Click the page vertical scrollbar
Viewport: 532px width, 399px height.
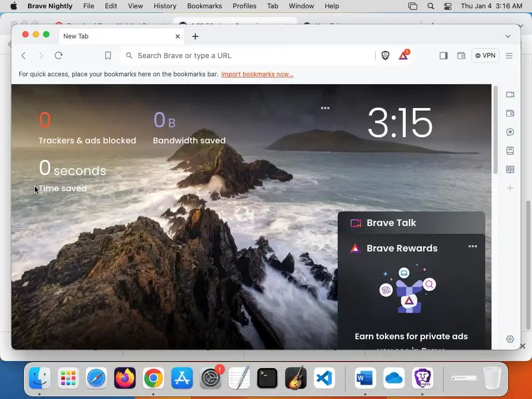click(495, 130)
